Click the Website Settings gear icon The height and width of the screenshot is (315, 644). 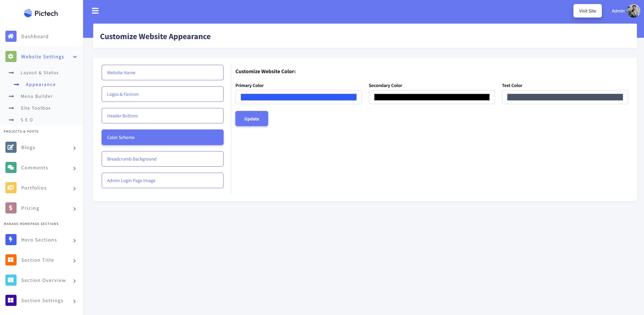(x=11, y=56)
